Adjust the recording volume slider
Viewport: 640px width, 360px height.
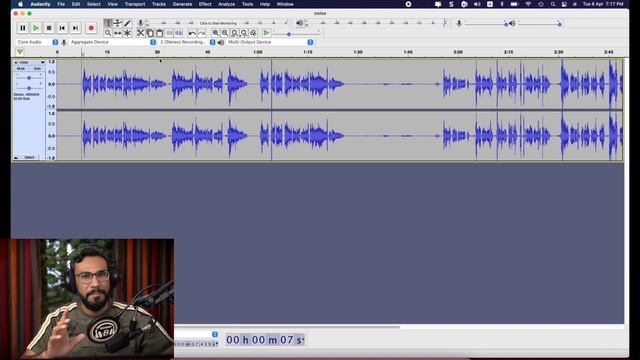tap(486, 24)
